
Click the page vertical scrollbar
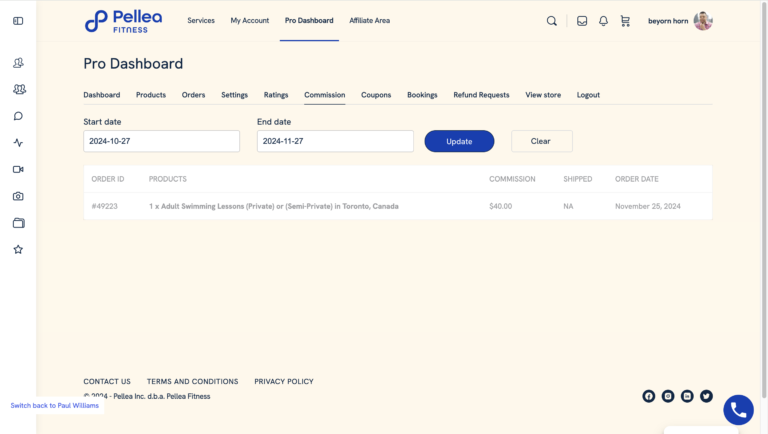pyautogui.click(x=765, y=198)
